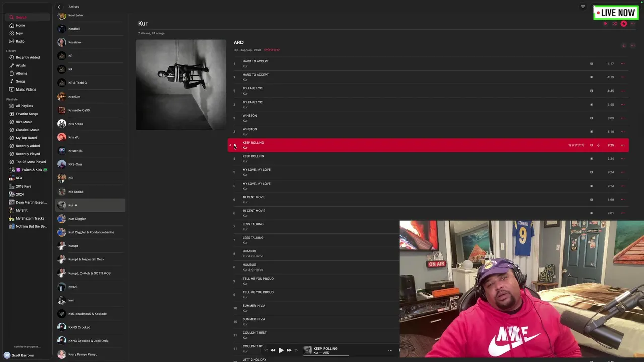This screenshot has width=644, height=362.
Task: Show Recently Added in the library
Action: click(28, 57)
